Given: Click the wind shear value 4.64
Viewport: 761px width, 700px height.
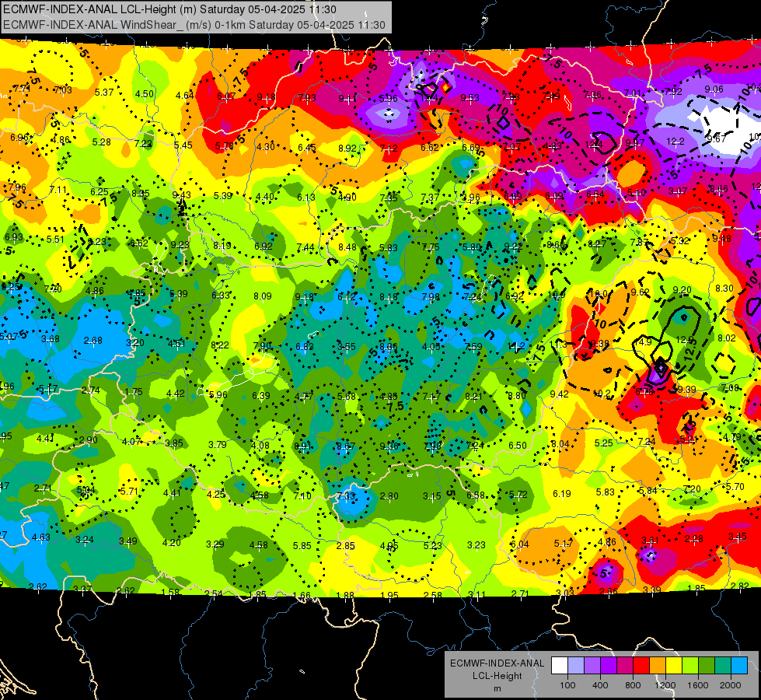Looking at the screenshot, I should 185,95.
